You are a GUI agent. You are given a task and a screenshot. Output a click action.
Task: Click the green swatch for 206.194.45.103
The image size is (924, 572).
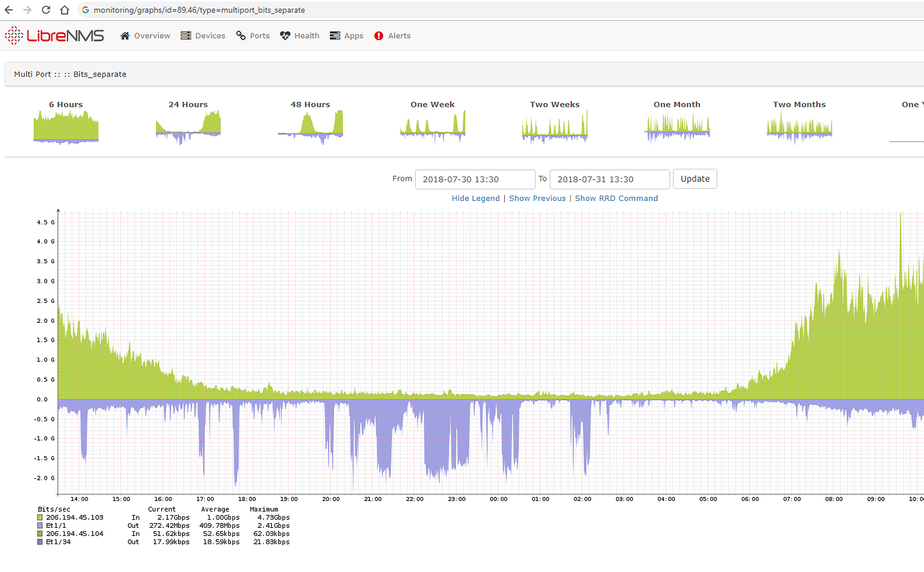click(39, 517)
